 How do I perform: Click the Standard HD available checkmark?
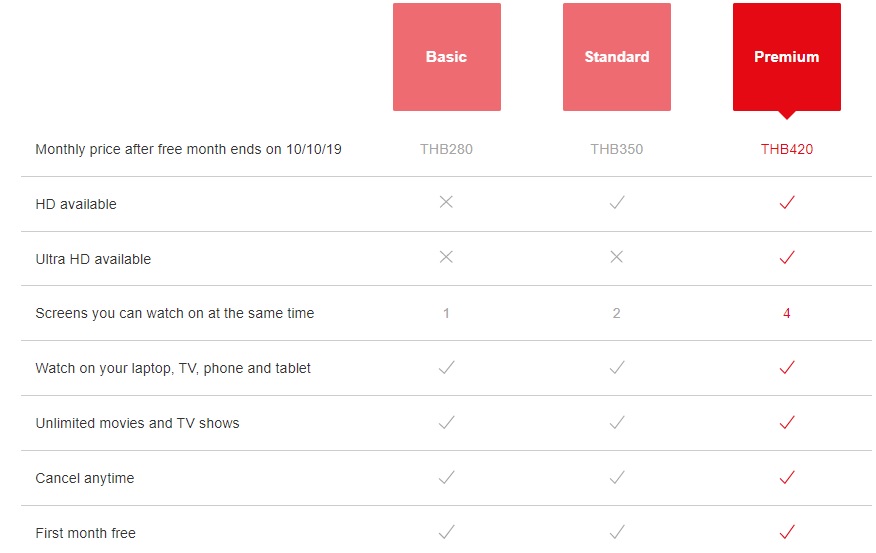[x=617, y=202]
